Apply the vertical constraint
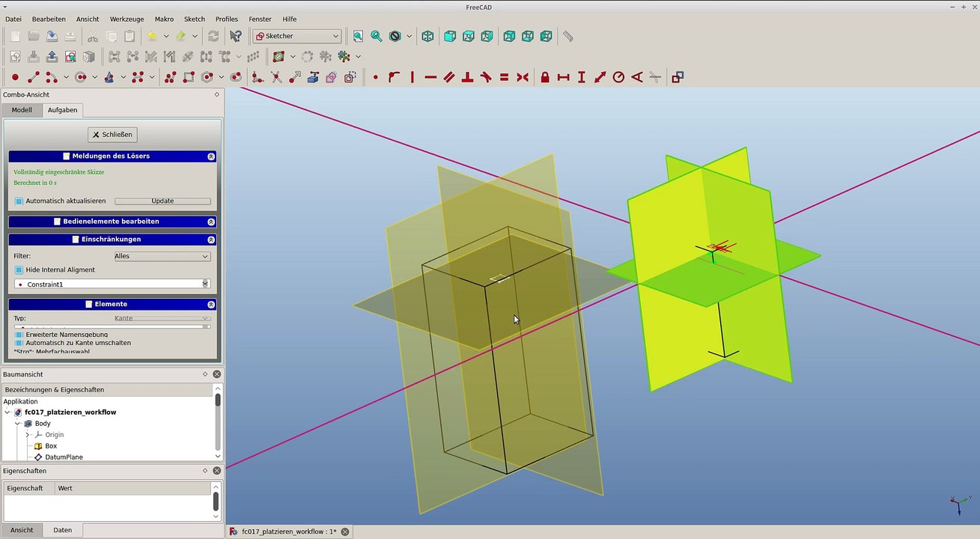This screenshot has width=980, height=539. pyautogui.click(x=412, y=77)
